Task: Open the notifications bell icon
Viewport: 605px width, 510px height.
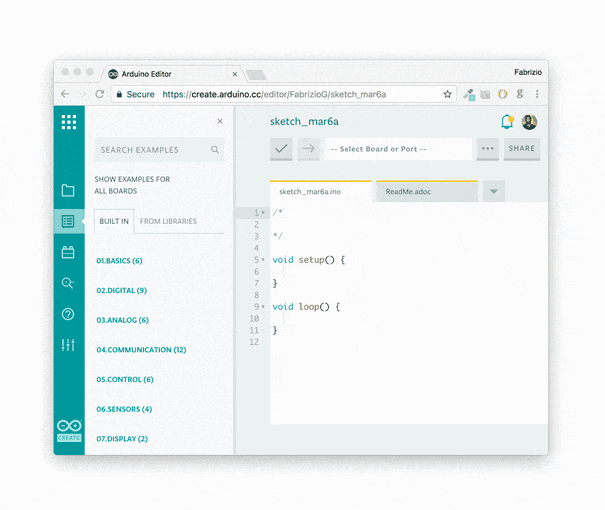Action: pyautogui.click(x=507, y=122)
